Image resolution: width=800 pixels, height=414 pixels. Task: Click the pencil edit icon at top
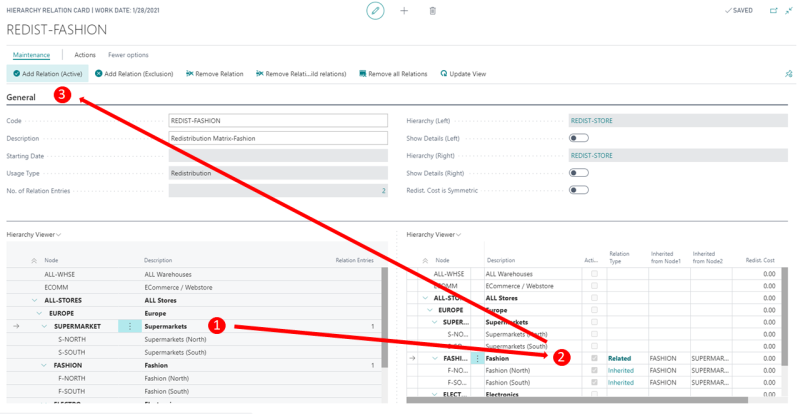click(375, 11)
